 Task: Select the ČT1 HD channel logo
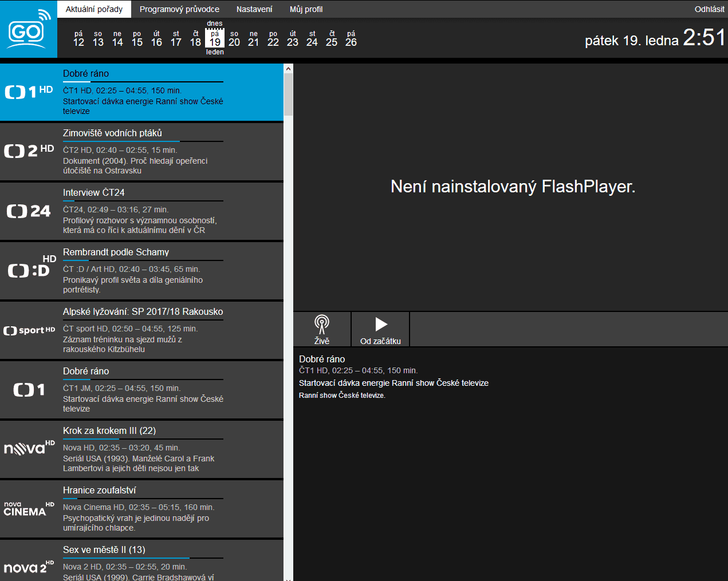coord(27,92)
